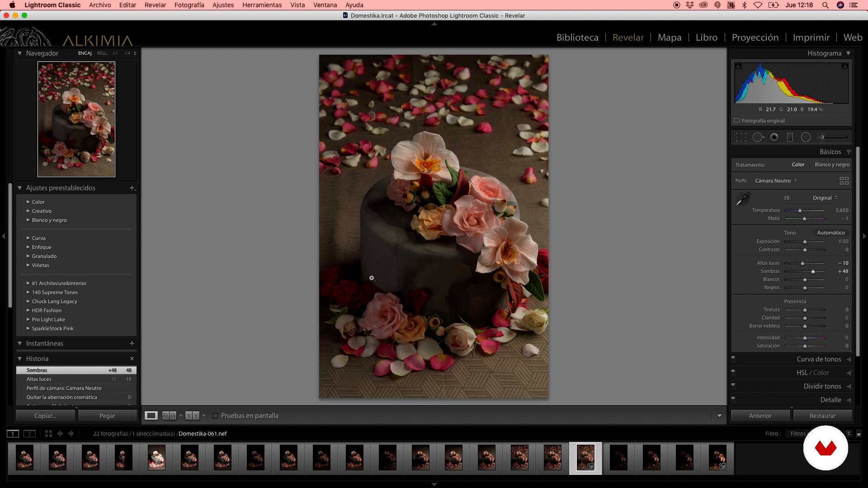Select the first filmstrip thumbnail
The width and height of the screenshot is (868, 488).
[24, 458]
